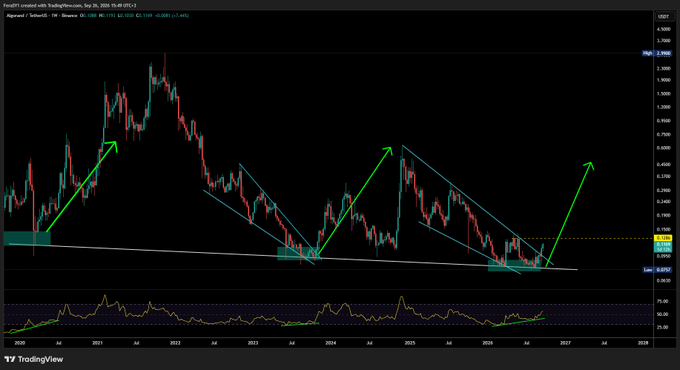Screen dimensions: 680x370
Task: Click the TradingView logo
Action: coord(34,359)
